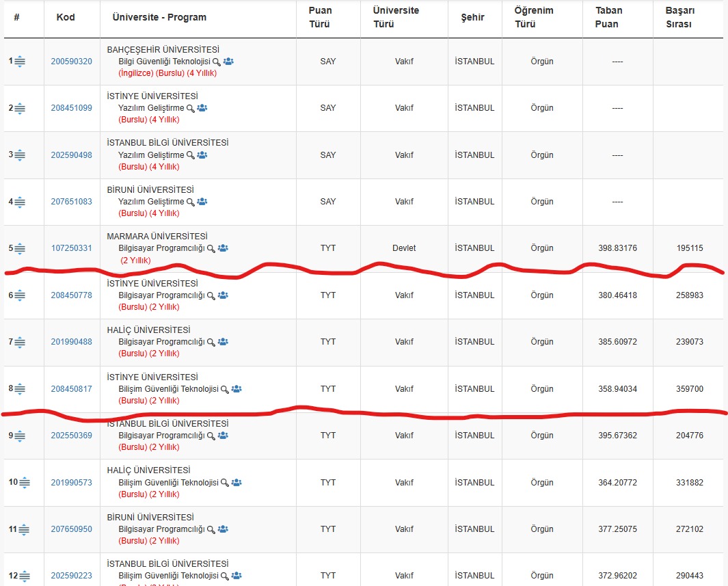Click reorder handle icon for row 1
The image size is (728, 586).
point(20,62)
